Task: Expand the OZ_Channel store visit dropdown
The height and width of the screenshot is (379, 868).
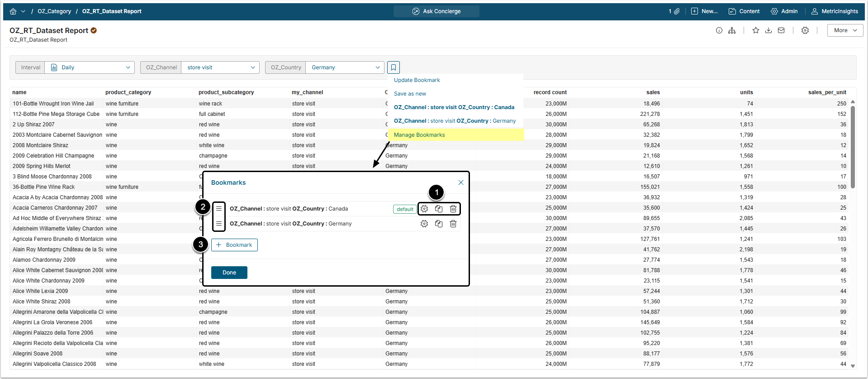Action: 220,67
